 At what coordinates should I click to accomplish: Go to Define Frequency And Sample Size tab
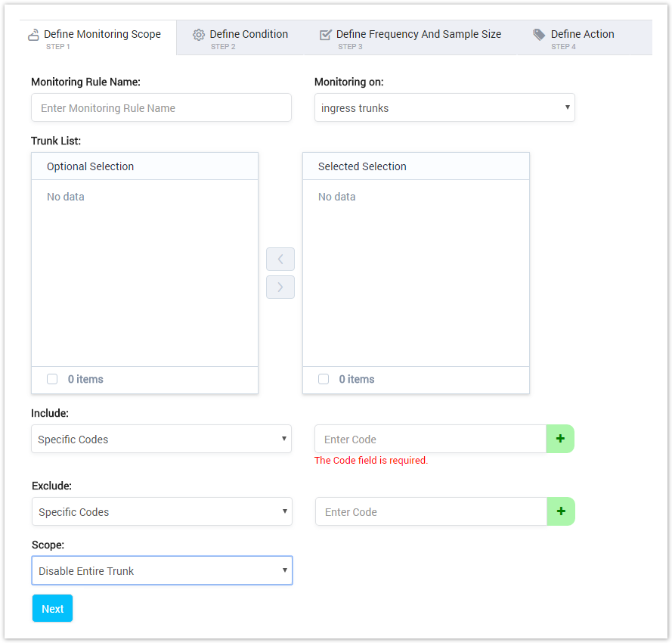point(418,35)
